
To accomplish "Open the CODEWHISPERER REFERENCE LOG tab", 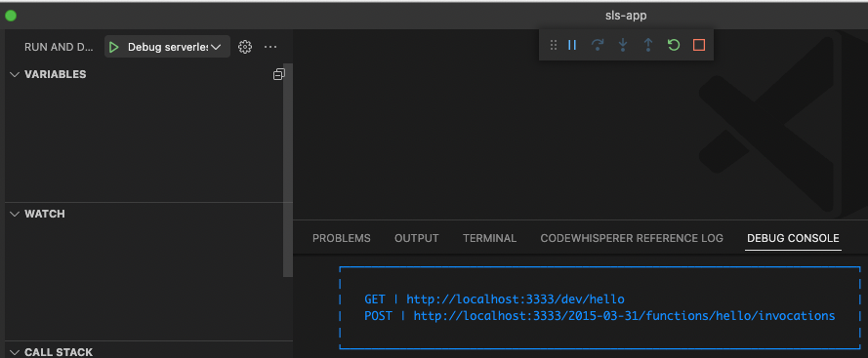I will [632, 238].
